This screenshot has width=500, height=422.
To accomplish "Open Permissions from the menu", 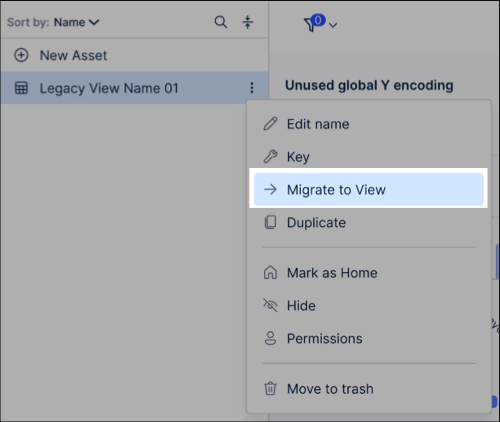I will coord(369,338).
